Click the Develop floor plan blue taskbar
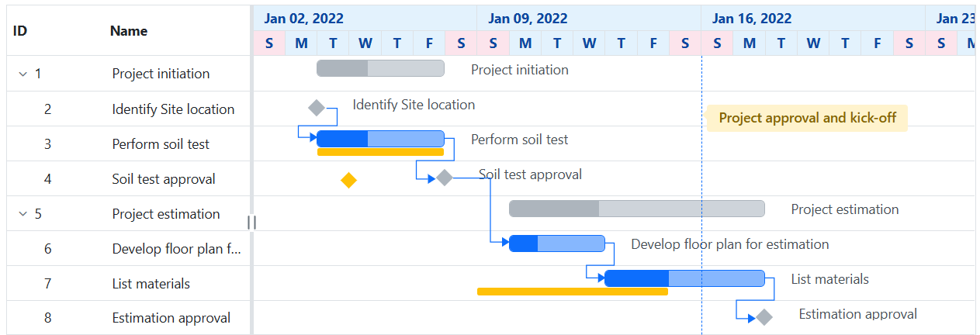This screenshot has height=335, width=980. 557,243
